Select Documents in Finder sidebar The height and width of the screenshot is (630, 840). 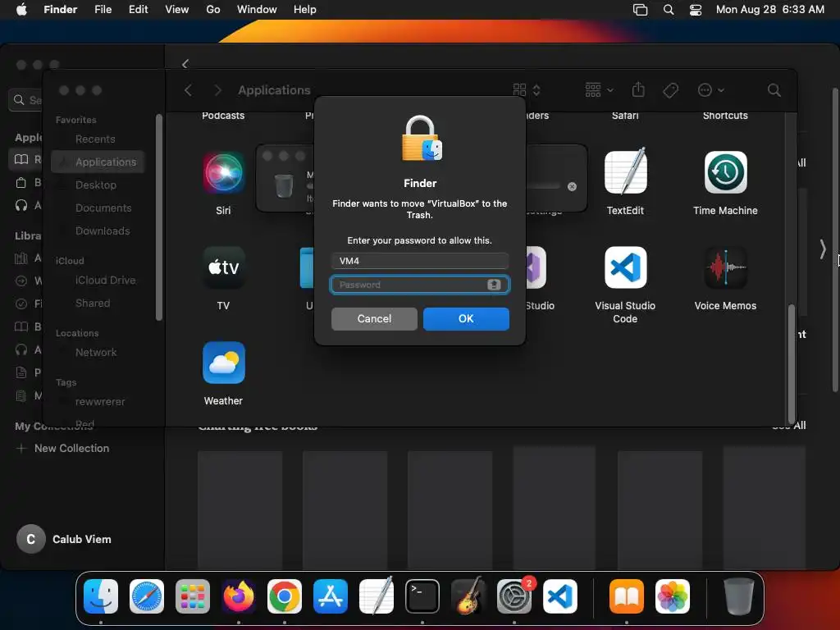[x=98, y=208]
